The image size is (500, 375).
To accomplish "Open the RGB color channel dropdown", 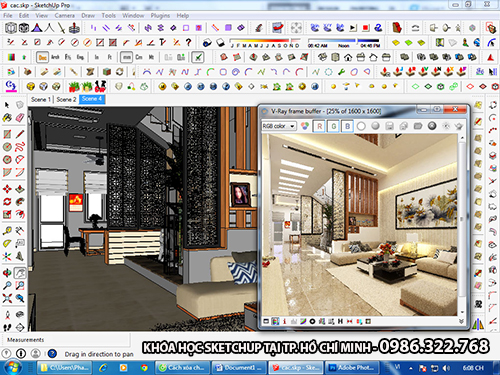I will (279, 126).
